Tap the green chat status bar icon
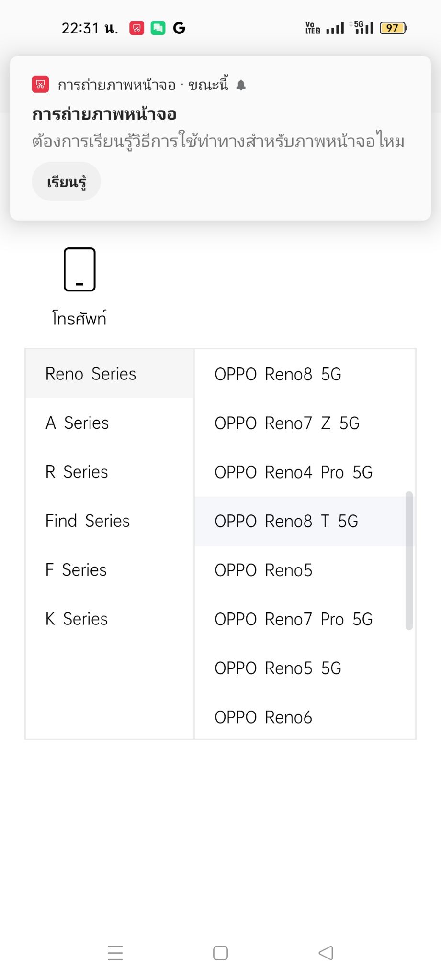Viewport: 441px width, 980px height. click(x=158, y=28)
